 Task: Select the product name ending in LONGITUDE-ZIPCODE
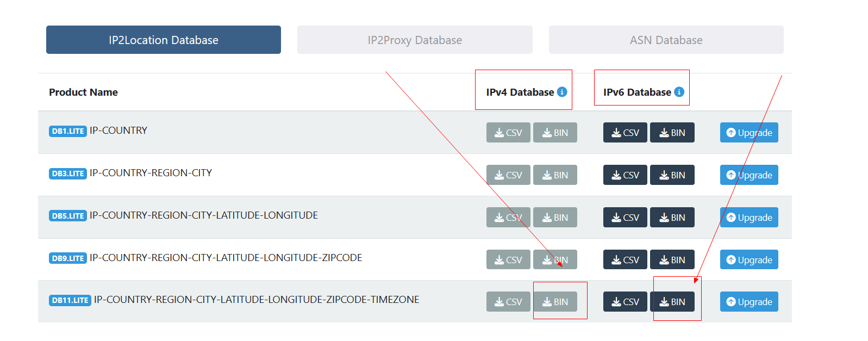point(226,258)
